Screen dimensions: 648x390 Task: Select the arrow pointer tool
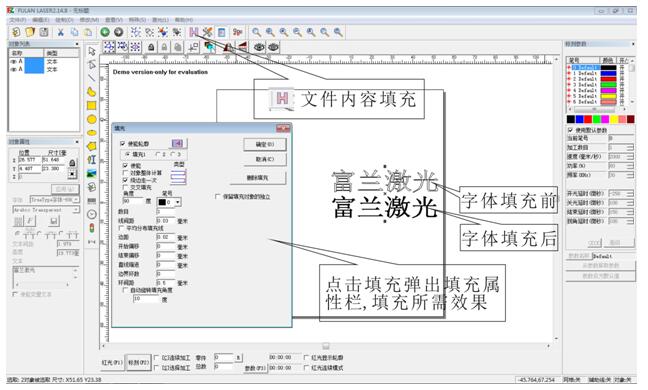click(92, 51)
